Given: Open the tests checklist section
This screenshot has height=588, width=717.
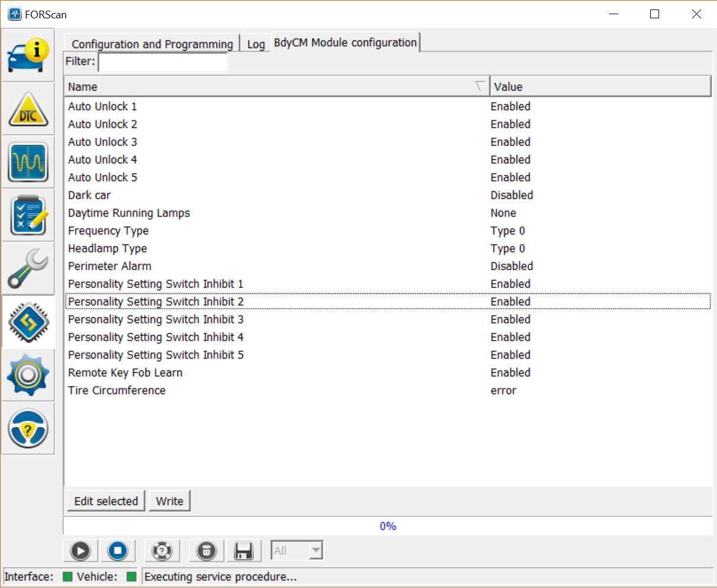Looking at the screenshot, I should pyautogui.click(x=28, y=215).
